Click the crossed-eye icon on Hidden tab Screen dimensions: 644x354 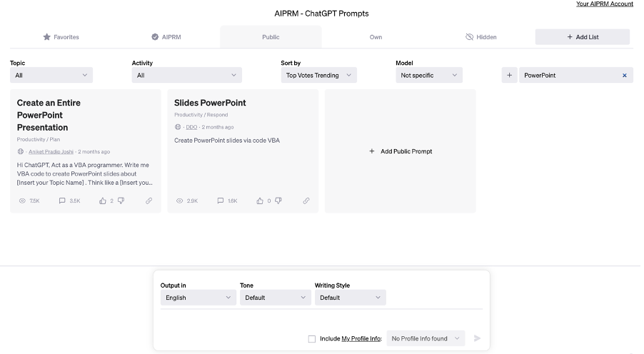pyautogui.click(x=470, y=37)
